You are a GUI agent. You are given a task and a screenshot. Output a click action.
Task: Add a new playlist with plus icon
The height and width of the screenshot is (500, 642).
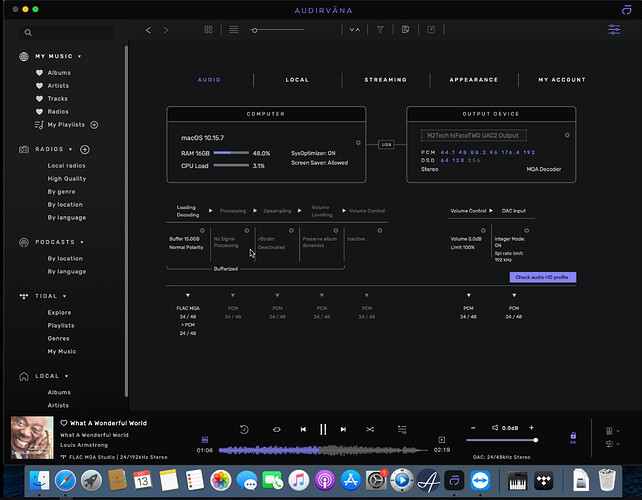tap(94, 125)
